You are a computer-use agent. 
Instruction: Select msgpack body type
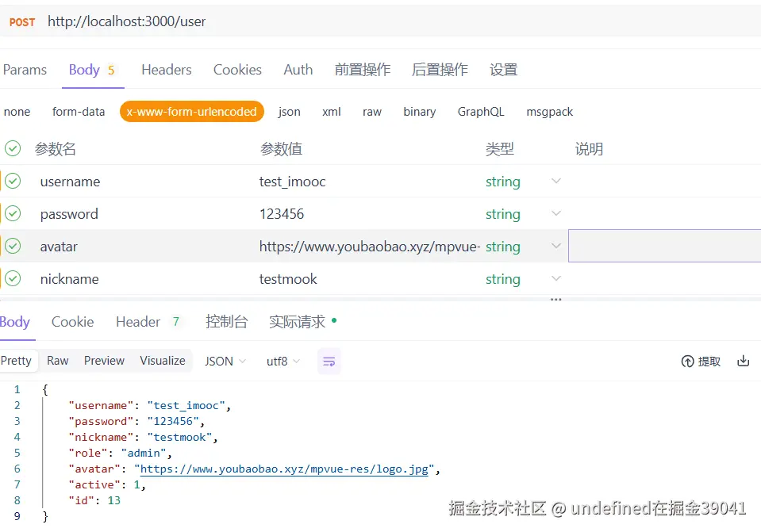pos(549,112)
